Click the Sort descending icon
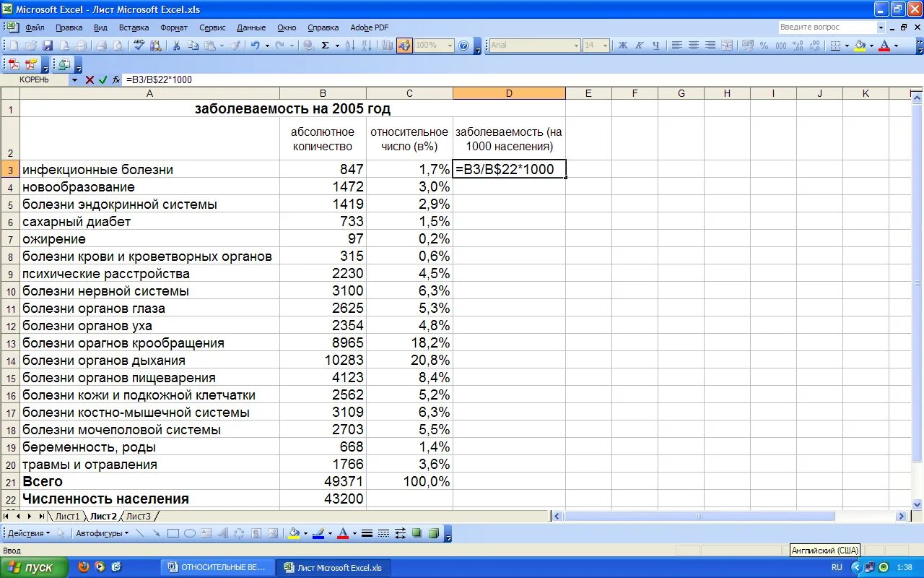 click(x=366, y=46)
